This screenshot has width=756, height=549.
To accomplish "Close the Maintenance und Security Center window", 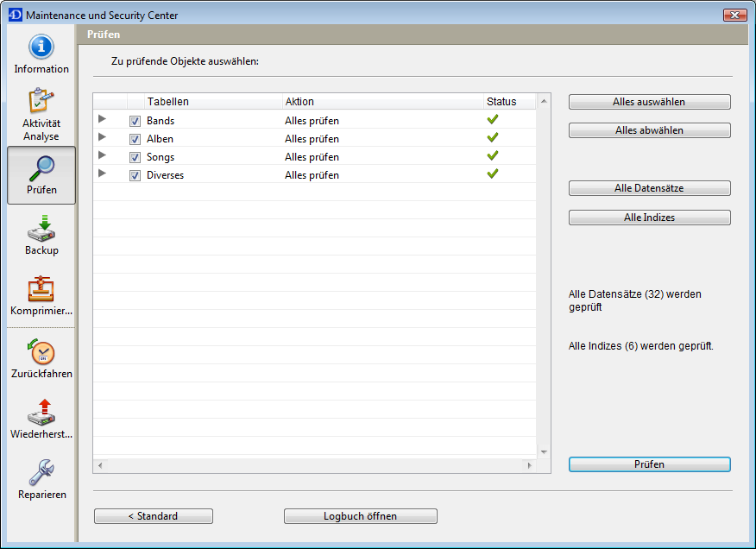I will point(734,15).
